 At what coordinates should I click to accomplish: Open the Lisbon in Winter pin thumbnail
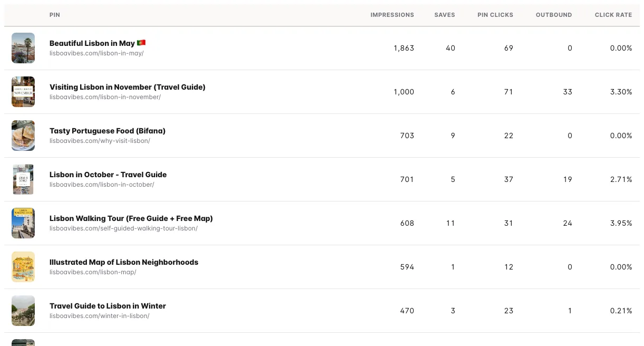click(23, 311)
